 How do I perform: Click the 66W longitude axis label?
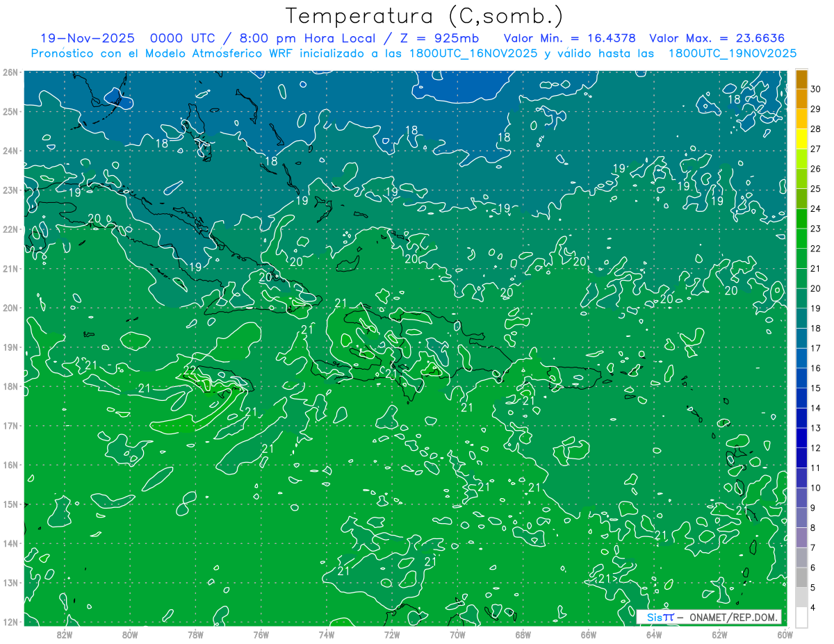click(x=588, y=634)
